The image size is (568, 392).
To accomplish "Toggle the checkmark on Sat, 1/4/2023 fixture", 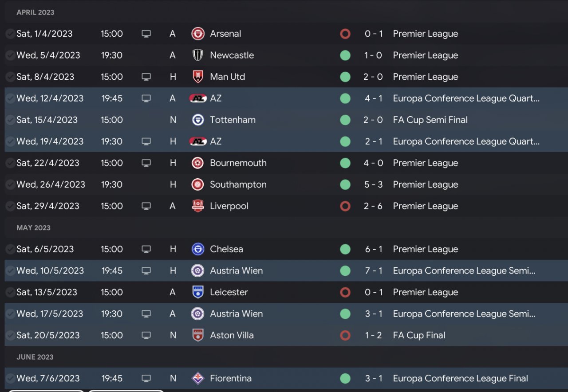I will (x=10, y=34).
